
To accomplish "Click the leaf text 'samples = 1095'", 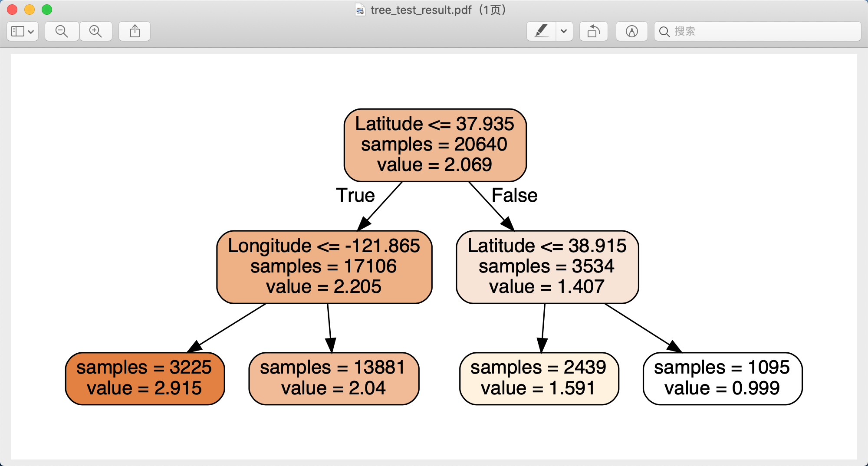I will (x=722, y=368).
